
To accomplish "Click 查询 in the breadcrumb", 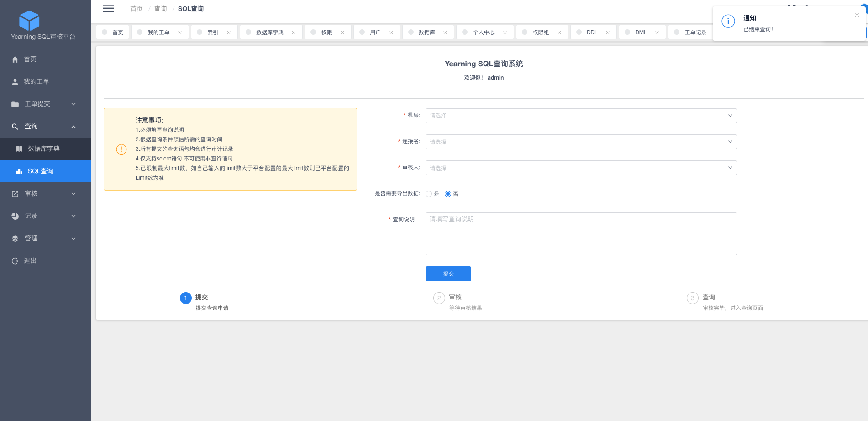I will [x=161, y=9].
